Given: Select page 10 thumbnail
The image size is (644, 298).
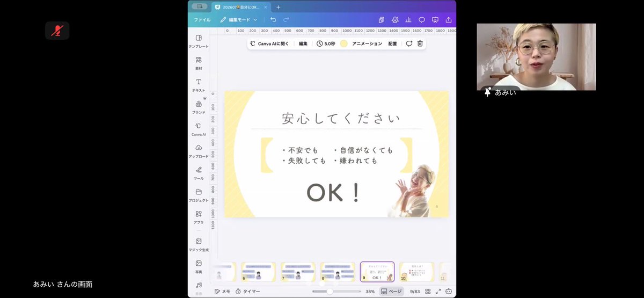Looking at the screenshot, I should [x=417, y=272].
